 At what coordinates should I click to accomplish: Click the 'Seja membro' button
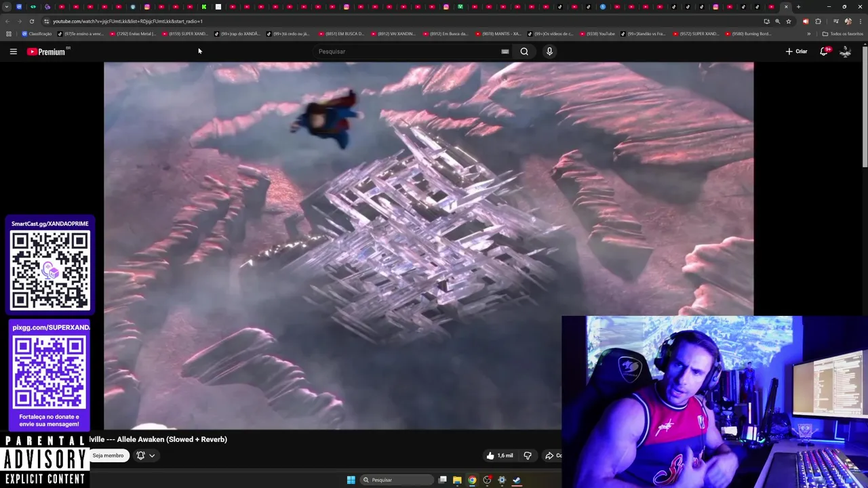tap(108, 455)
